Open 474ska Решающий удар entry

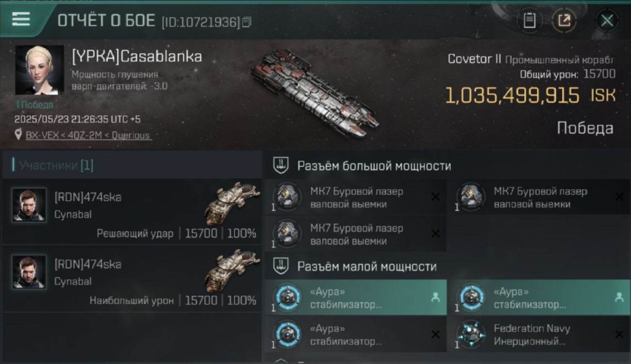point(132,212)
